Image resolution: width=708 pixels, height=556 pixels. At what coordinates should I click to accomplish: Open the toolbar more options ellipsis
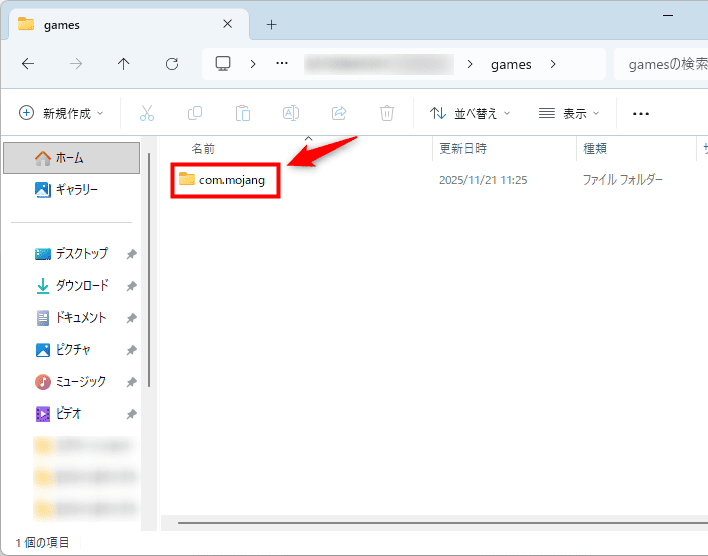click(641, 113)
